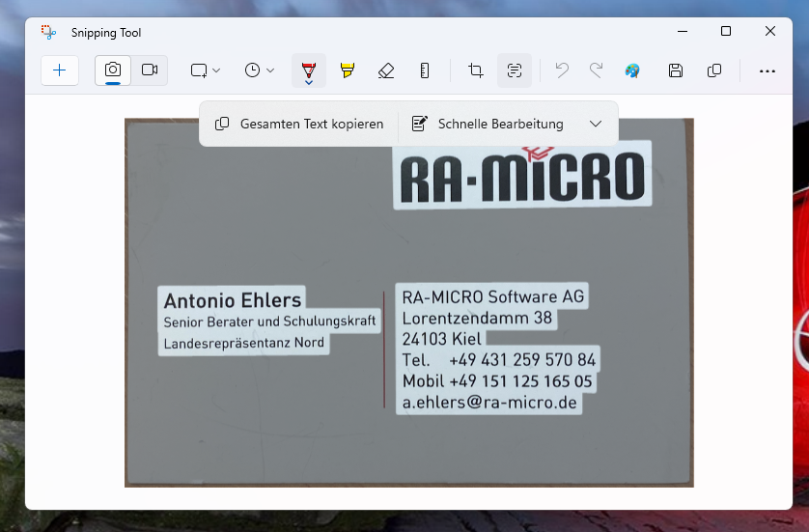Toggle the Text Actions button
The width and height of the screenshot is (809, 532).
coord(515,70)
